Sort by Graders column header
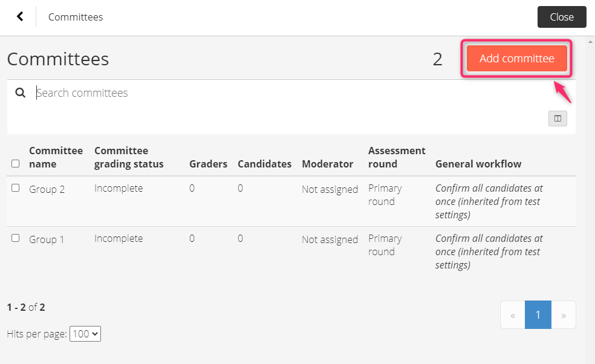 pyautogui.click(x=209, y=164)
